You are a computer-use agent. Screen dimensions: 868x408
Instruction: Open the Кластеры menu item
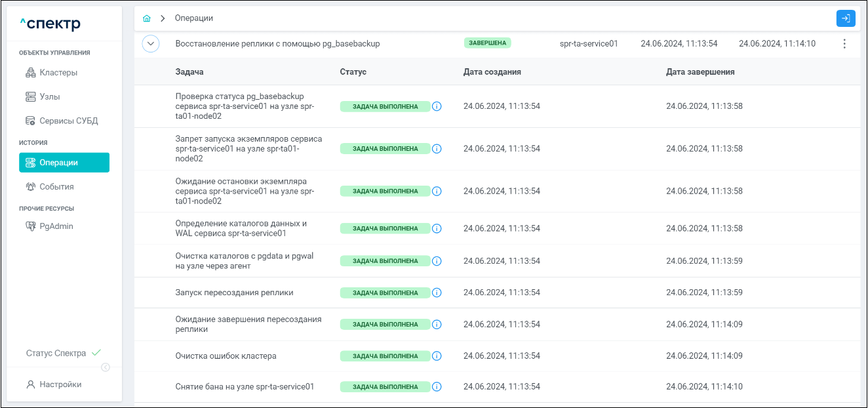pyautogui.click(x=58, y=73)
